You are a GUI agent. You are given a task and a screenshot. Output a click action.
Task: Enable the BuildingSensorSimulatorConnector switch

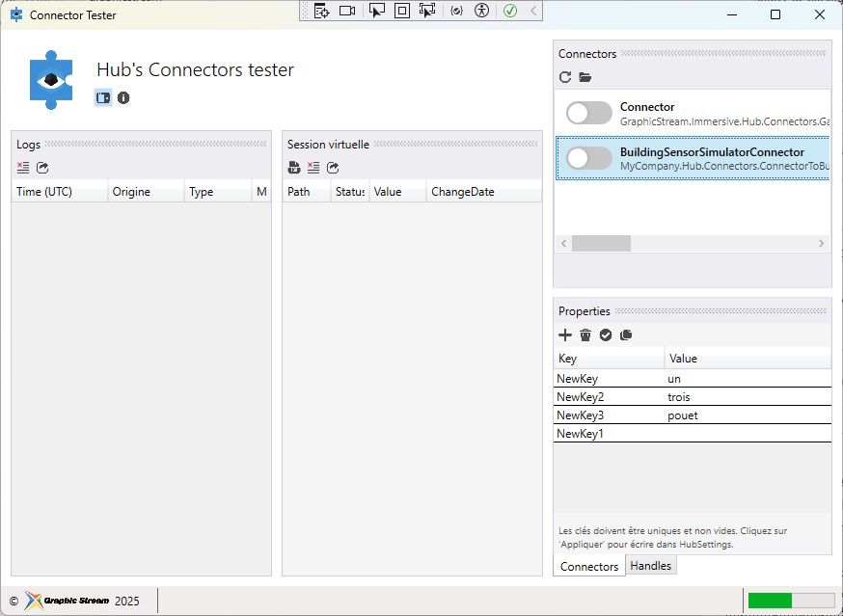point(589,158)
